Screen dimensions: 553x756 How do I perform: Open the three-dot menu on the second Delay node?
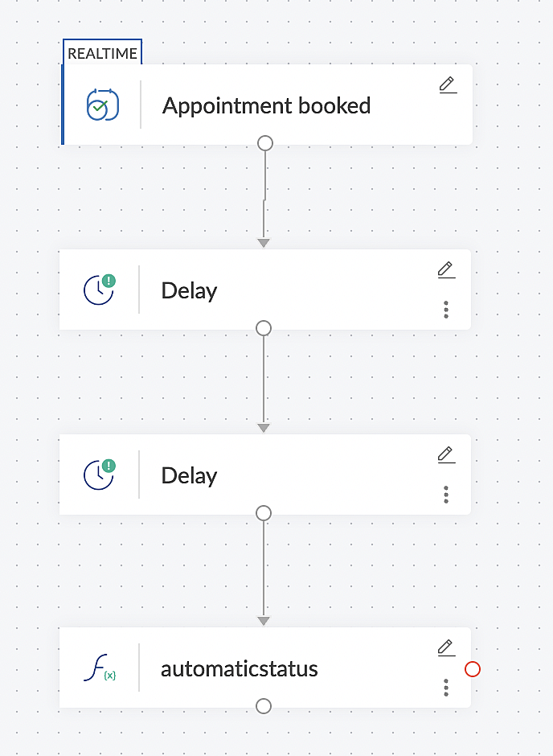(446, 495)
